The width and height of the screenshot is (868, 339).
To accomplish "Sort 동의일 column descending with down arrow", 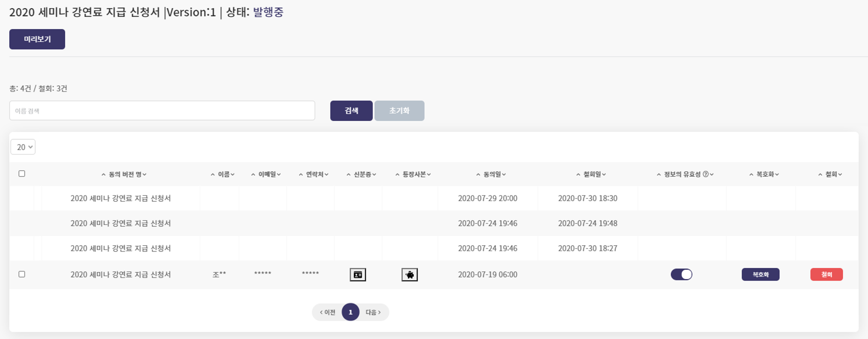I will [x=504, y=175].
